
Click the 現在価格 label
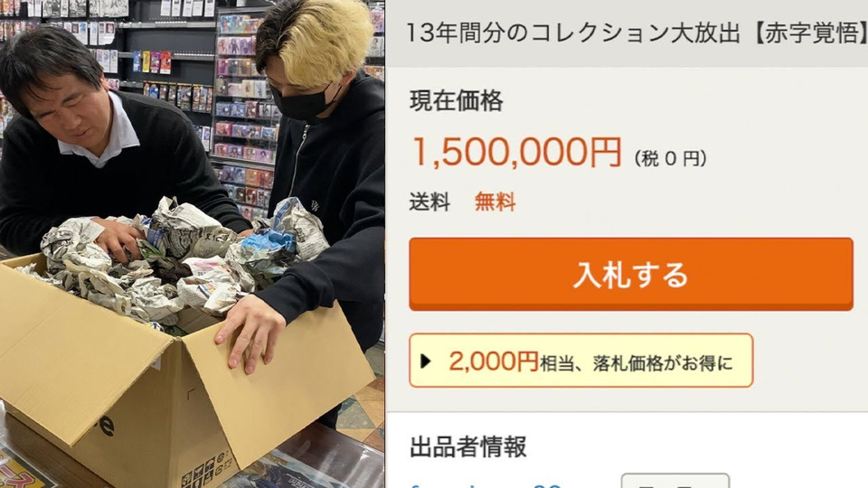point(456,101)
